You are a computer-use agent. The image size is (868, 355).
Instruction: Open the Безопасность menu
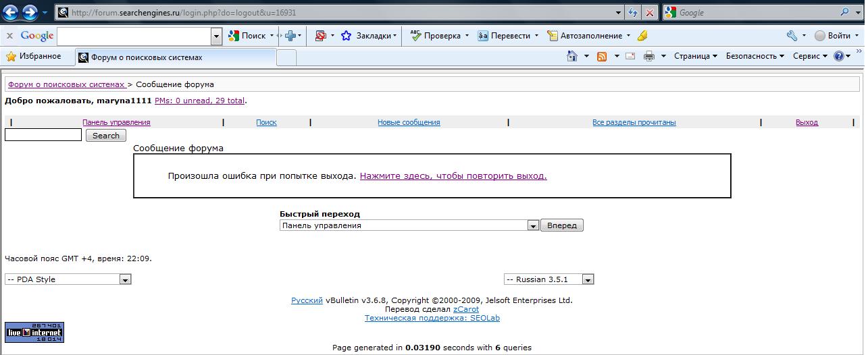(755, 57)
